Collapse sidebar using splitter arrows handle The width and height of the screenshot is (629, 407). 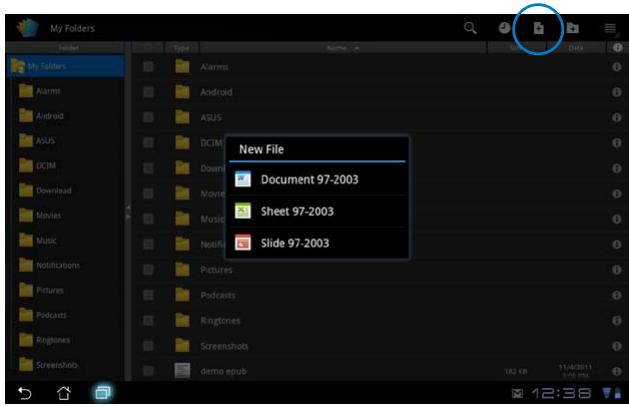tap(128, 212)
